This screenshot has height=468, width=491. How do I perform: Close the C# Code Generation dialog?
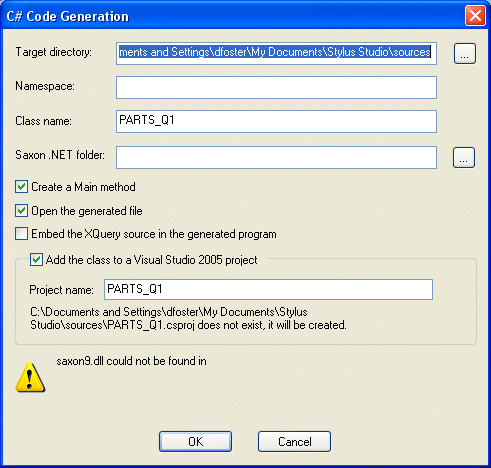point(475,16)
